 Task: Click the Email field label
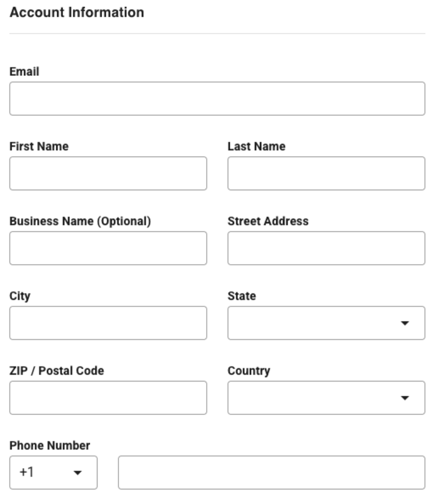click(24, 72)
